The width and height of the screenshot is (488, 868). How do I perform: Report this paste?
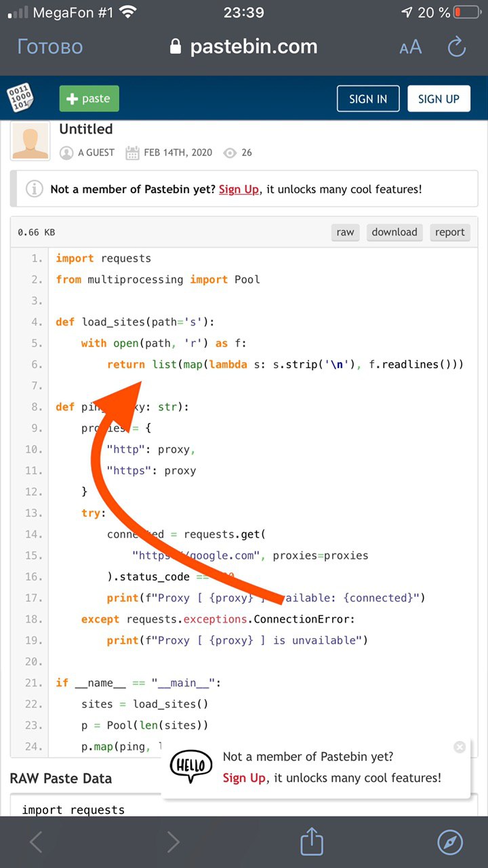pyautogui.click(x=450, y=232)
